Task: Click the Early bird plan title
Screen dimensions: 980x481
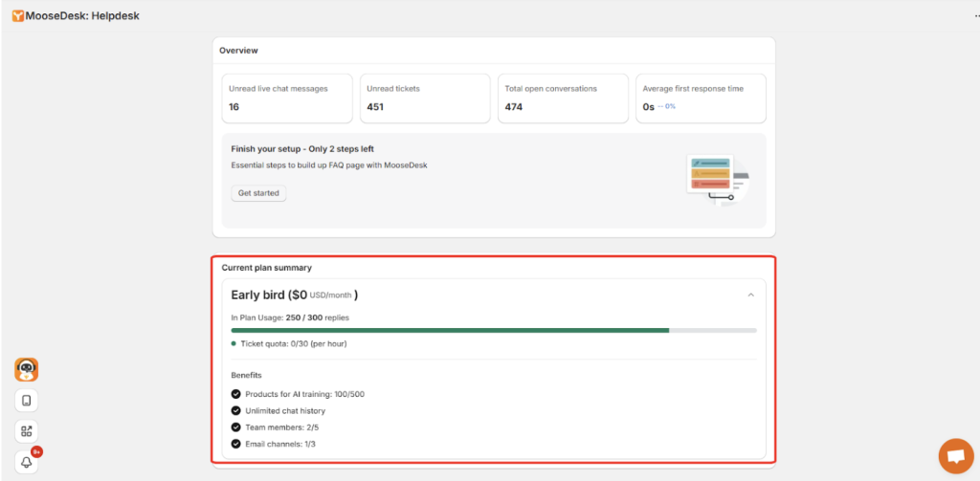Action: pyautogui.click(x=294, y=295)
